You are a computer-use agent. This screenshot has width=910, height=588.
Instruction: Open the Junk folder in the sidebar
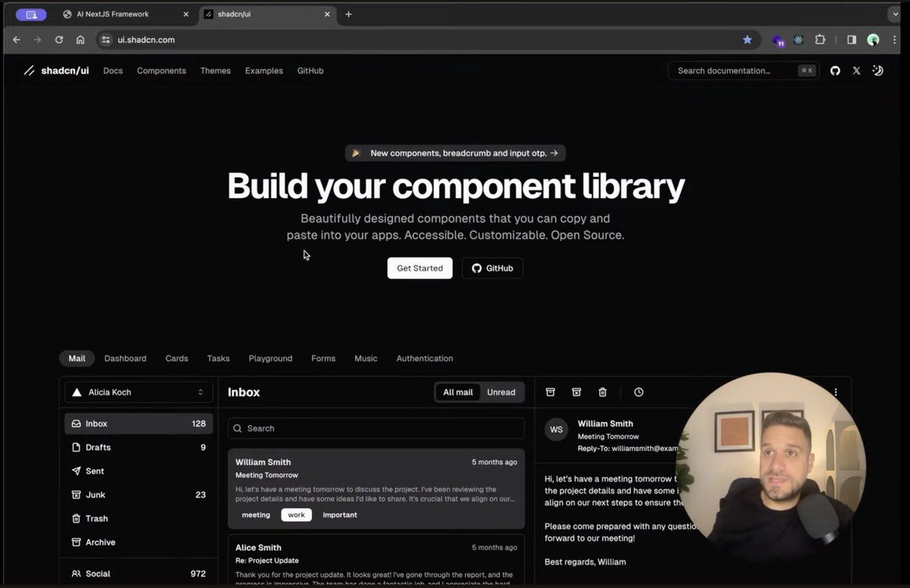point(138,495)
